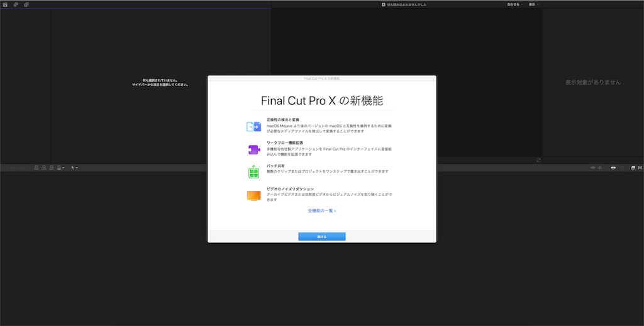The image size is (644, 326).
Task: Click the 表示対象がありません inspector text
Action: (x=593, y=82)
